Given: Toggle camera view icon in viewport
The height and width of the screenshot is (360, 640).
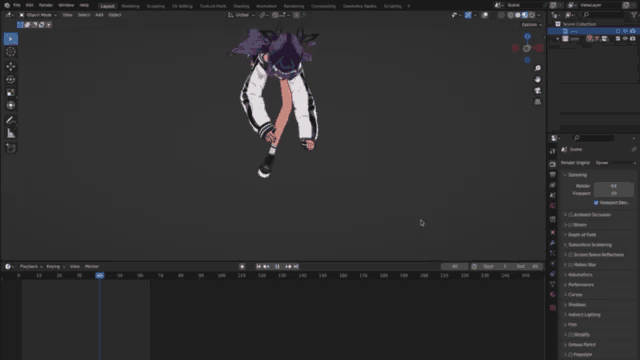Looking at the screenshot, I should coord(538,91).
